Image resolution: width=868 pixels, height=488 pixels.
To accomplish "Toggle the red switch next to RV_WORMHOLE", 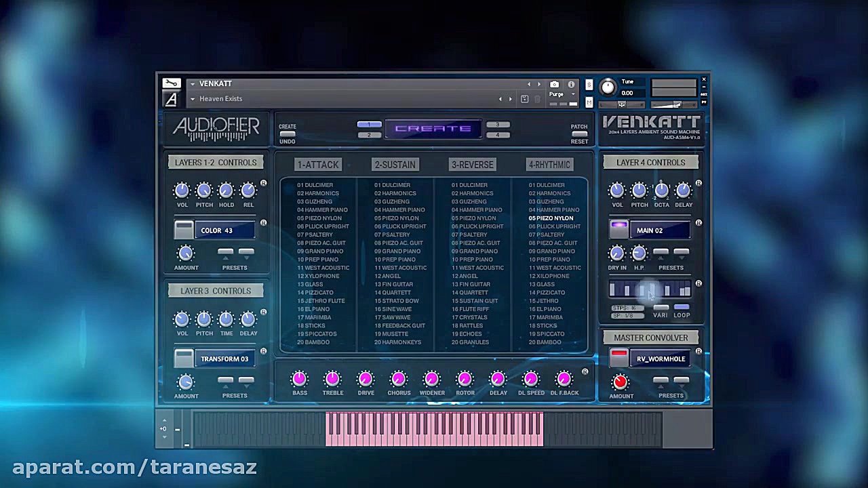I will click(619, 359).
